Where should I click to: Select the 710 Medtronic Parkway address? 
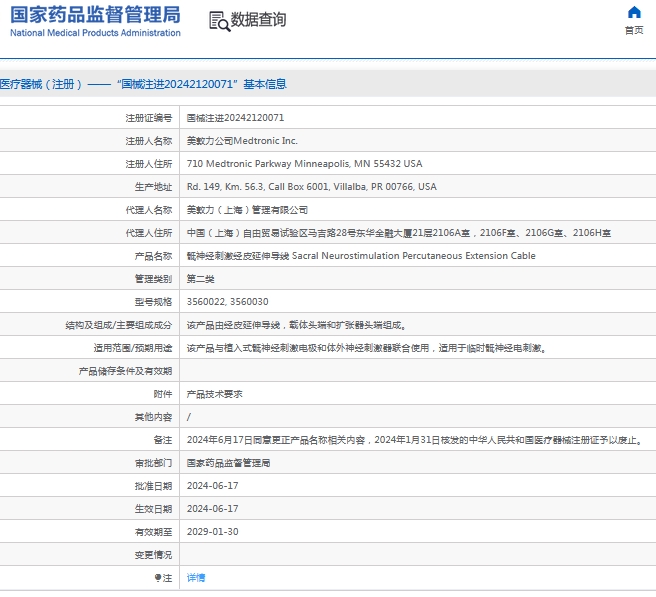click(305, 164)
